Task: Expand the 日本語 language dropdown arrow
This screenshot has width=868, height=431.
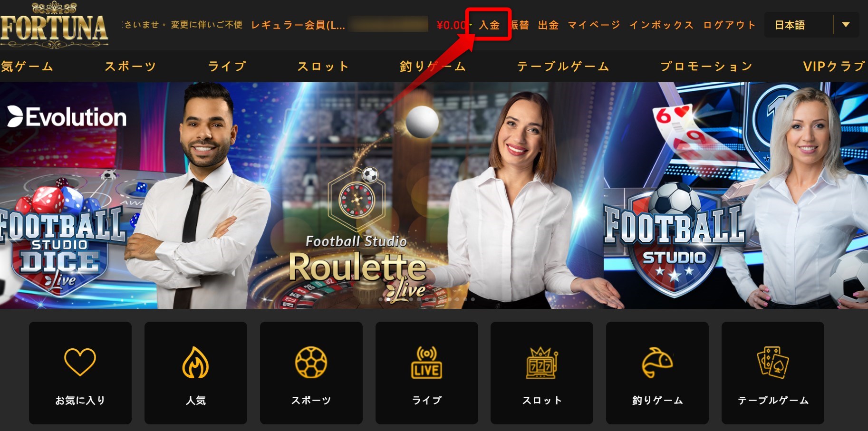Action: tap(846, 25)
